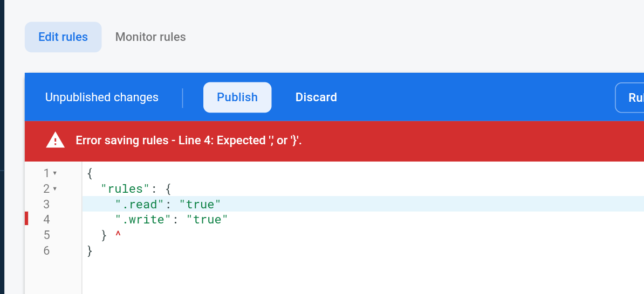The width and height of the screenshot is (644, 294).
Task: Select the Unpublished changes label
Action: click(x=102, y=97)
